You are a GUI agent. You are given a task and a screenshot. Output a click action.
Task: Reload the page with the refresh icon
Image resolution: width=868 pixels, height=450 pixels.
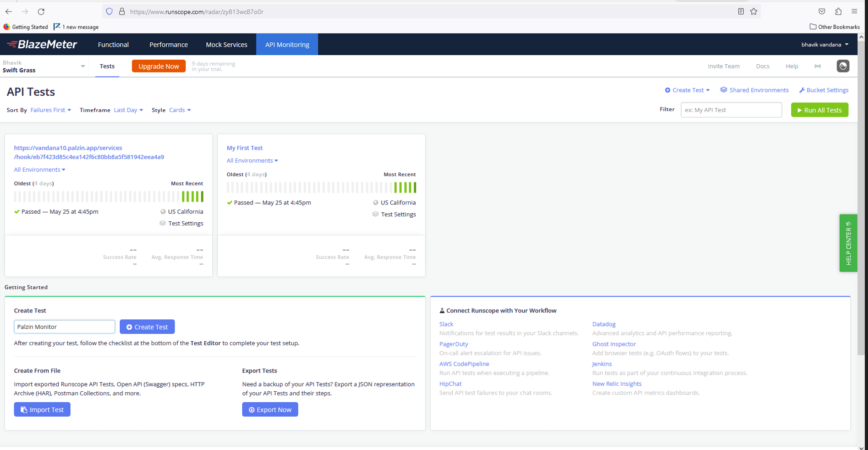click(x=41, y=11)
